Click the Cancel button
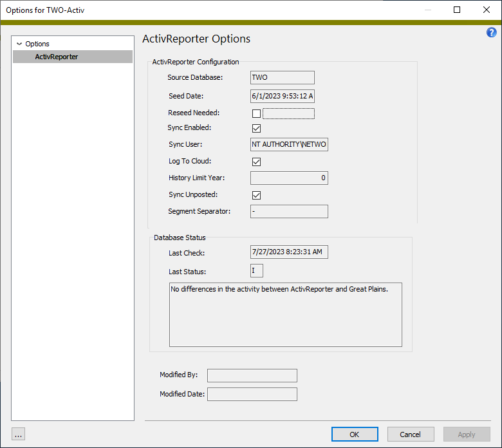Viewport: 502px width, 448px height. tap(411, 434)
